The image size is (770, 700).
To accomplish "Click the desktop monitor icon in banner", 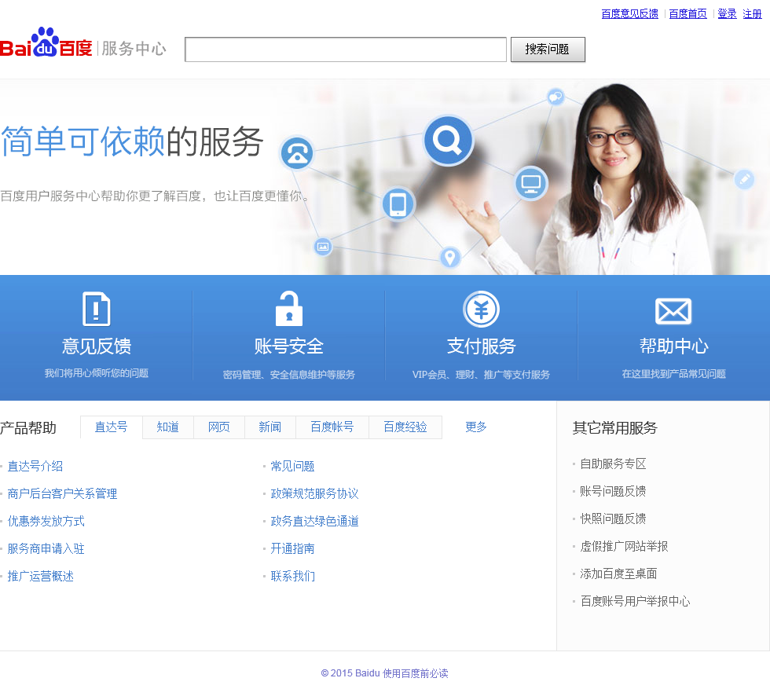I will pyautogui.click(x=531, y=184).
